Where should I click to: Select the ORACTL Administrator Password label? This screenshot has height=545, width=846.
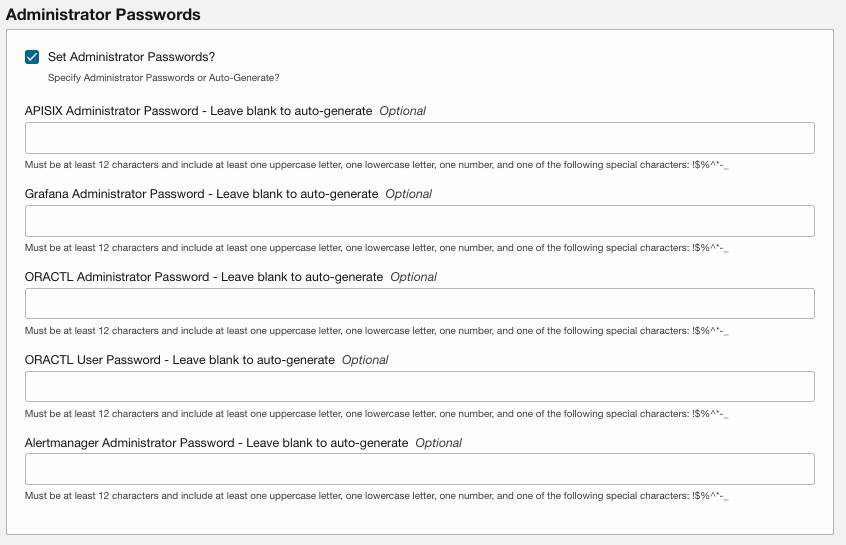pos(204,277)
